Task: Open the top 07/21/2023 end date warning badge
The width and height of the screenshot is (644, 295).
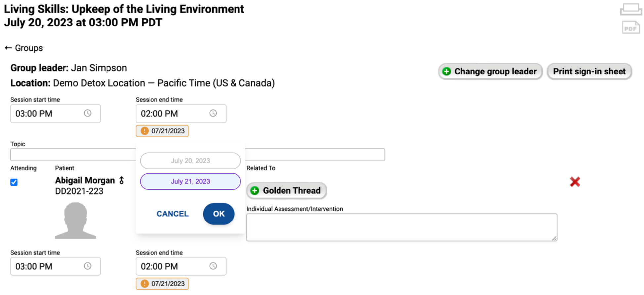Action: point(162,131)
